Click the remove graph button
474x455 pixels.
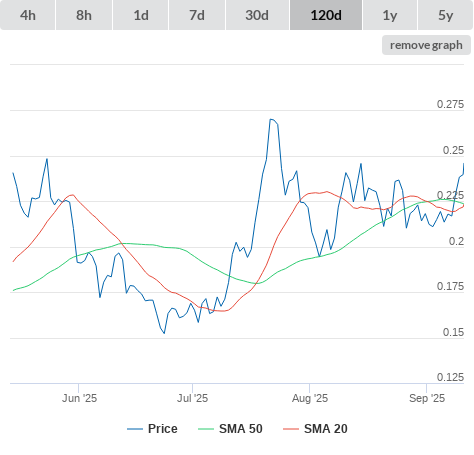[x=426, y=45]
